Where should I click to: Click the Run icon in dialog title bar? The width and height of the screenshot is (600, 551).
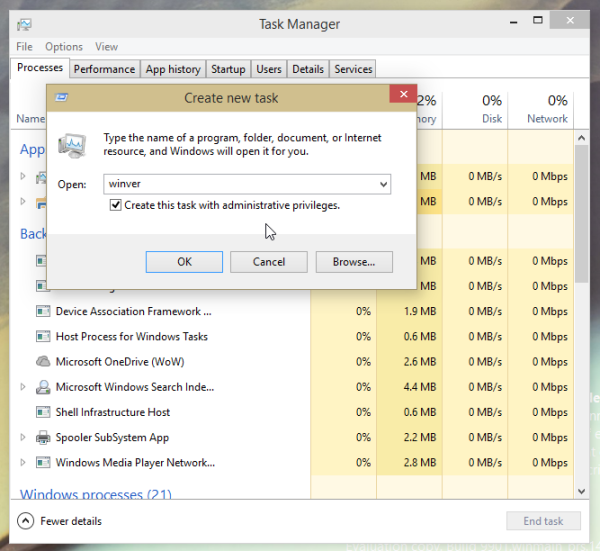[62, 98]
